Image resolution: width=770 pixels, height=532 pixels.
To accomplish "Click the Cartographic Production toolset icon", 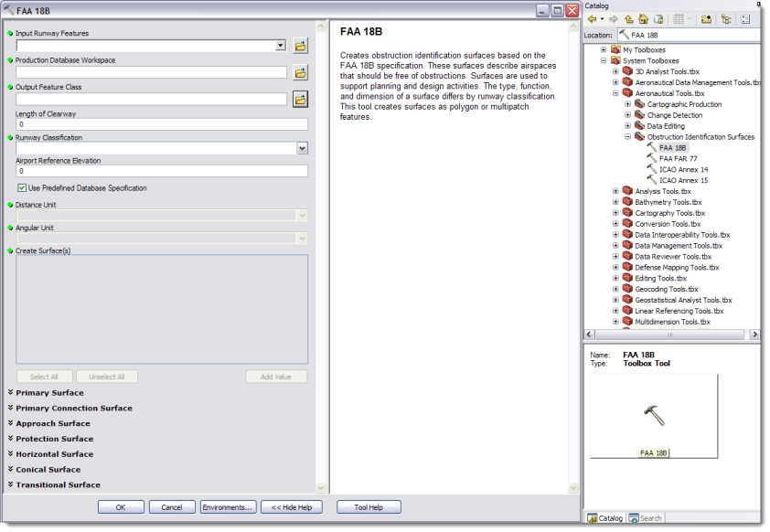I will pos(639,103).
